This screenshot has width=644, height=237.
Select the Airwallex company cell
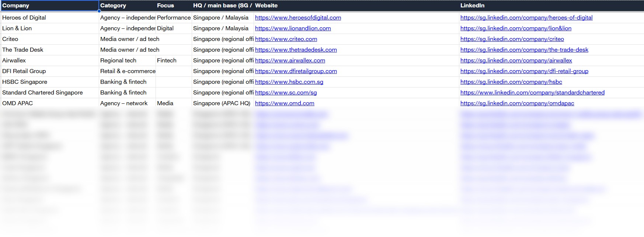point(49,61)
